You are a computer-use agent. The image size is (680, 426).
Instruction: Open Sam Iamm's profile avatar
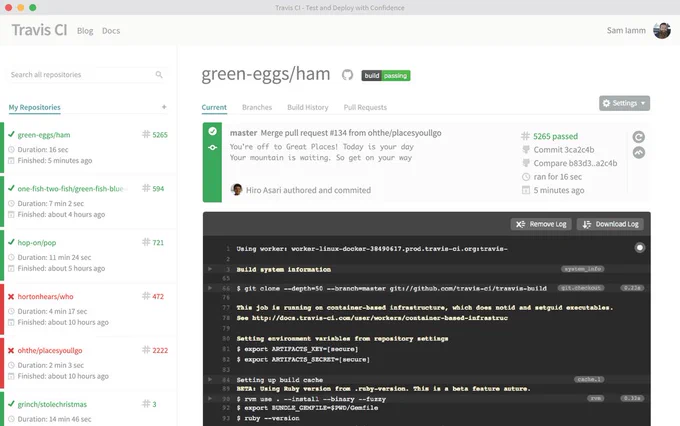point(661,30)
